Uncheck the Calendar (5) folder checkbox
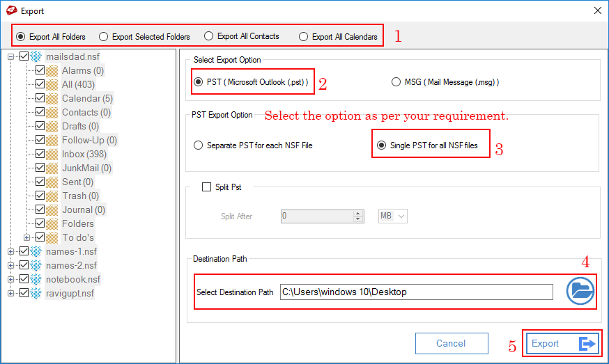Image resolution: width=609 pixels, height=364 pixels. pos(40,98)
